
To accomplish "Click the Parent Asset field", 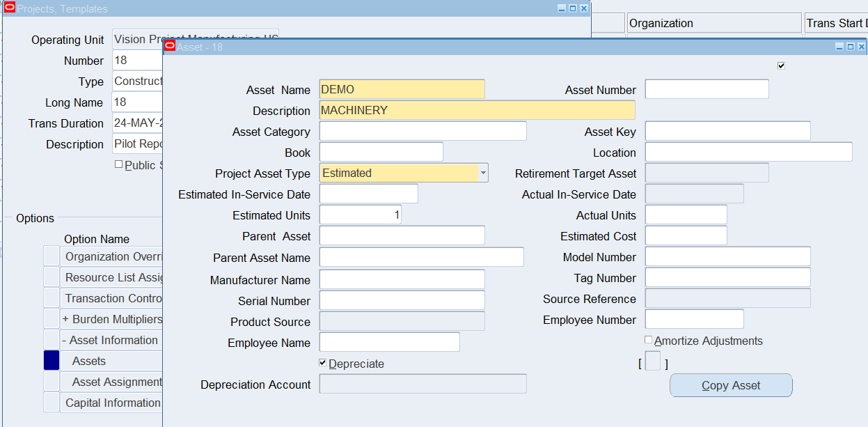I will pyautogui.click(x=402, y=235).
